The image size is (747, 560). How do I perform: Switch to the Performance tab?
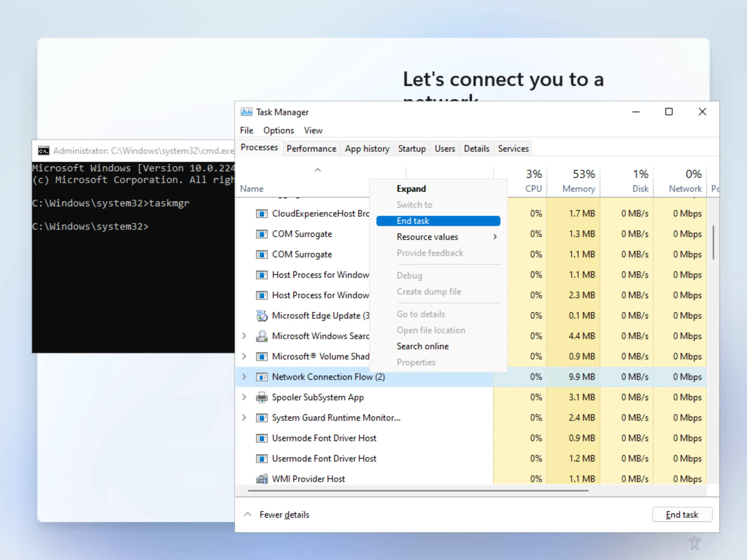(311, 149)
